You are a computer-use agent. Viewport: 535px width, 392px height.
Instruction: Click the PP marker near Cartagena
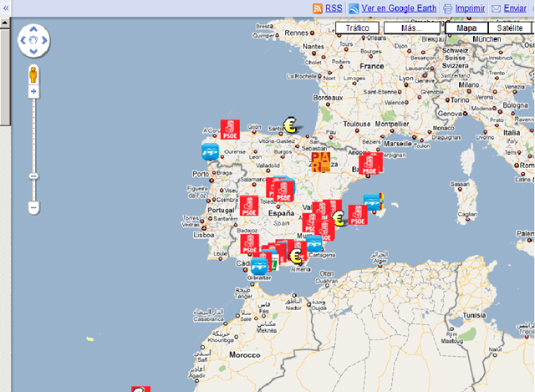tap(314, 244)
